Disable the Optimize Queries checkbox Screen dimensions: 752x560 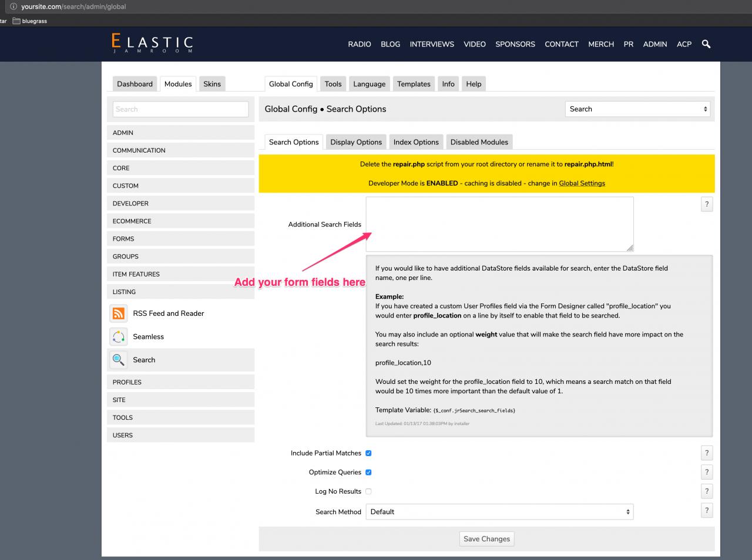[368, 473]
